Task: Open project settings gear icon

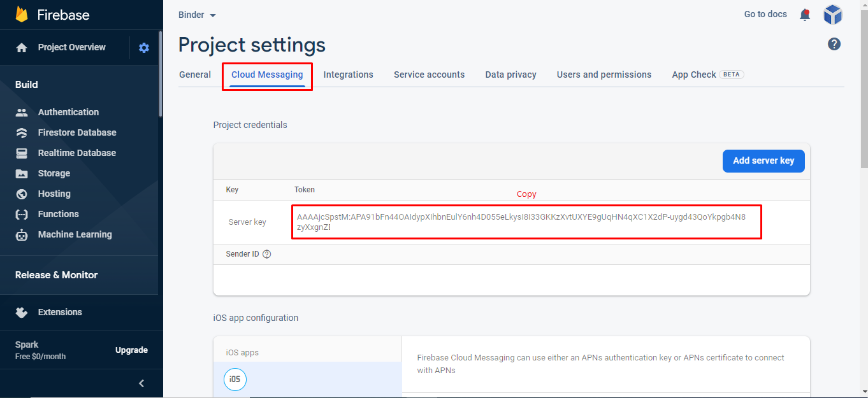Action: point(144,48)
